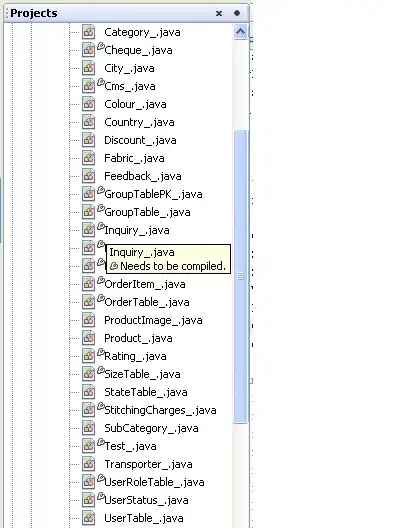Select Product_.java in the tree

click(138, 338)
